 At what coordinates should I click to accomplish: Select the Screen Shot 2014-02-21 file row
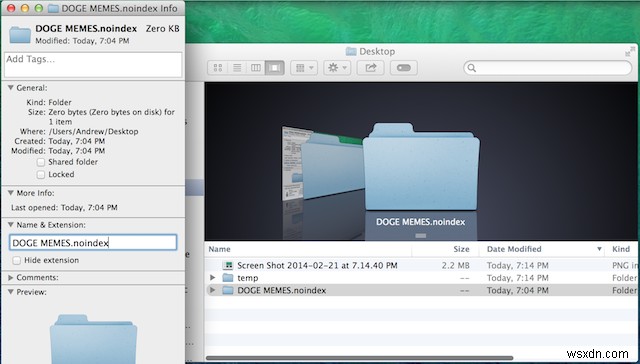[x=421, y=265]
